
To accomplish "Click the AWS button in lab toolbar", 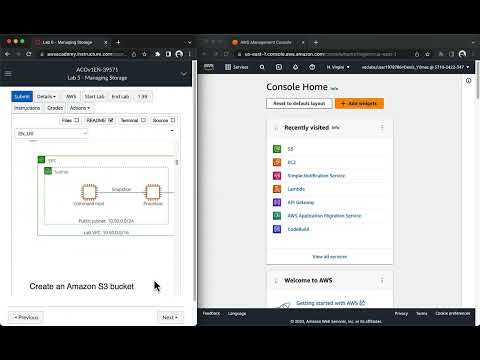I will pyautogui.click(x=71, y=97).
